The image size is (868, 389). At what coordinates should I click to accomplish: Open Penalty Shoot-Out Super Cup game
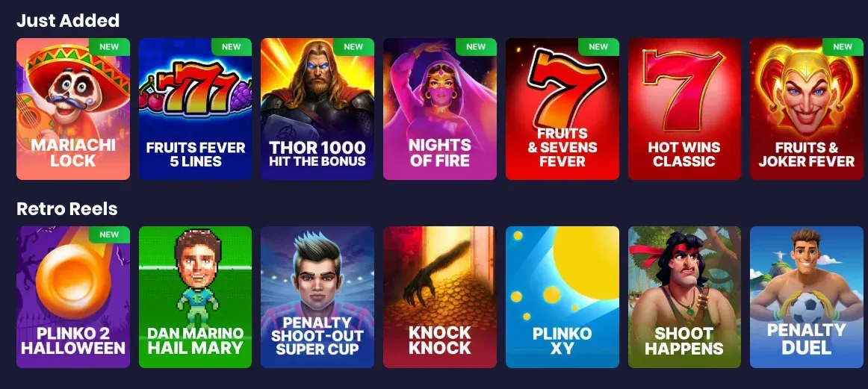tap(317, 297)
